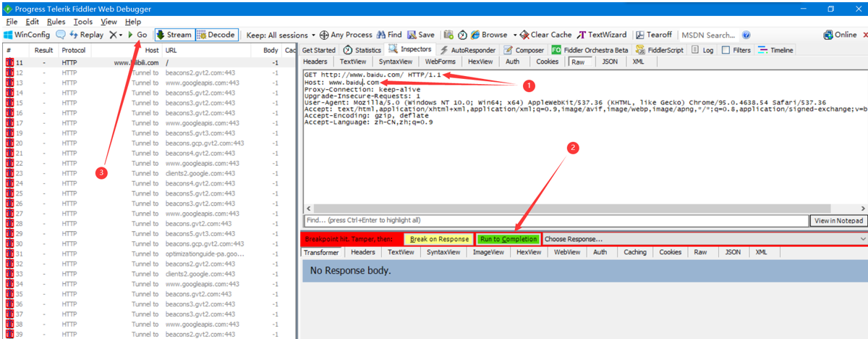This screenshot has width=868, height=339.
Task: Select response Caching tab
Action: click(x=635, y=252)
